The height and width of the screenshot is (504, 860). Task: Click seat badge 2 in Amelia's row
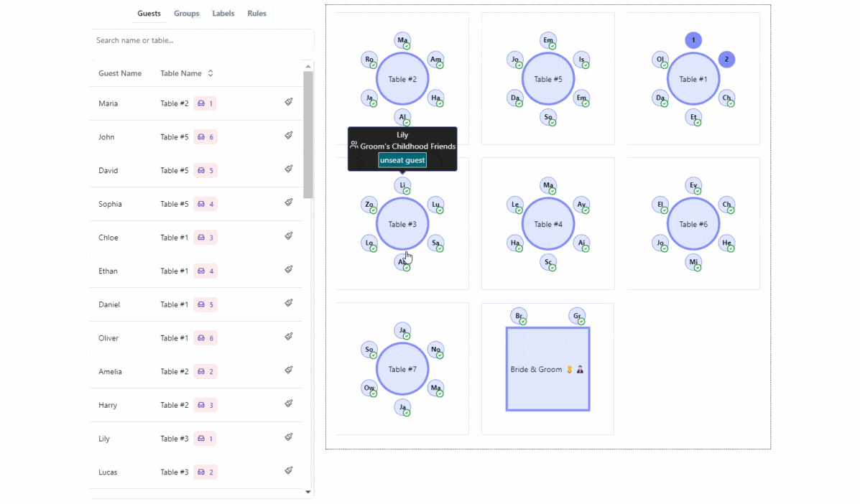pyautogui.click(x=205, y=371)
